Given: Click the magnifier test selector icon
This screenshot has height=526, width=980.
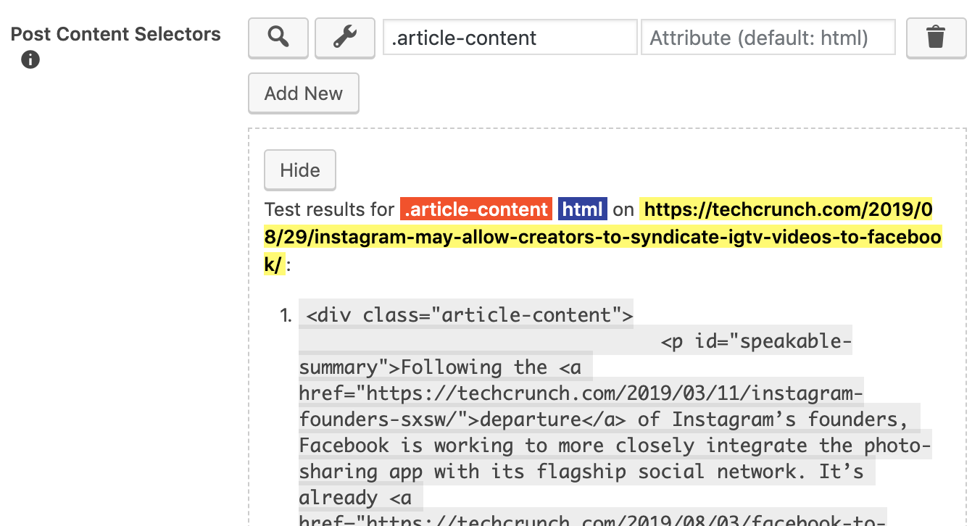Looking at the screenshot, I should click(x=278, y=38).
